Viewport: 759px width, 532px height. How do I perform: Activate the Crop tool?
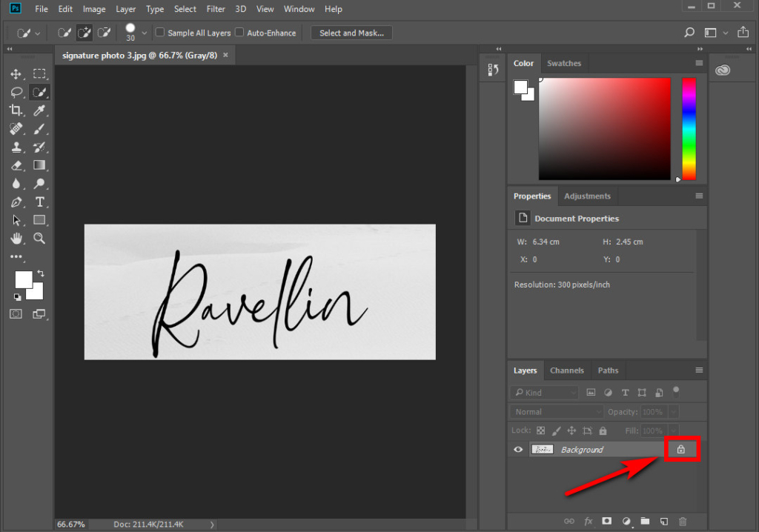pos(16,110)
